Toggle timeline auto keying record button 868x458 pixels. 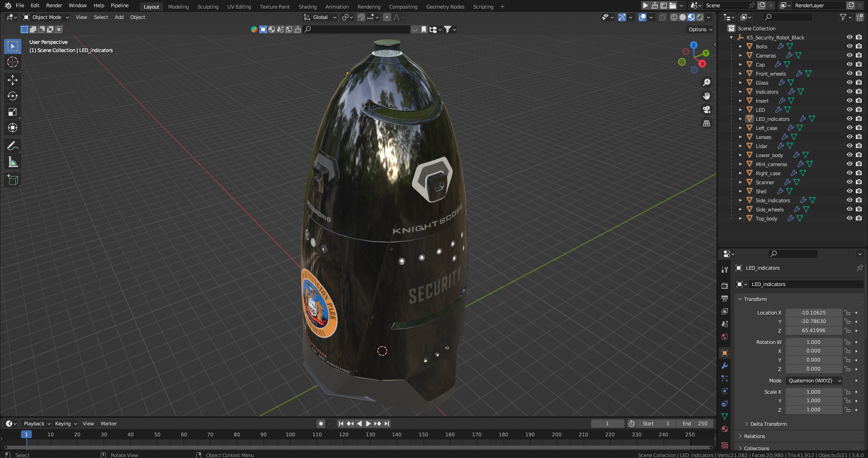click(x=321, y=424)
